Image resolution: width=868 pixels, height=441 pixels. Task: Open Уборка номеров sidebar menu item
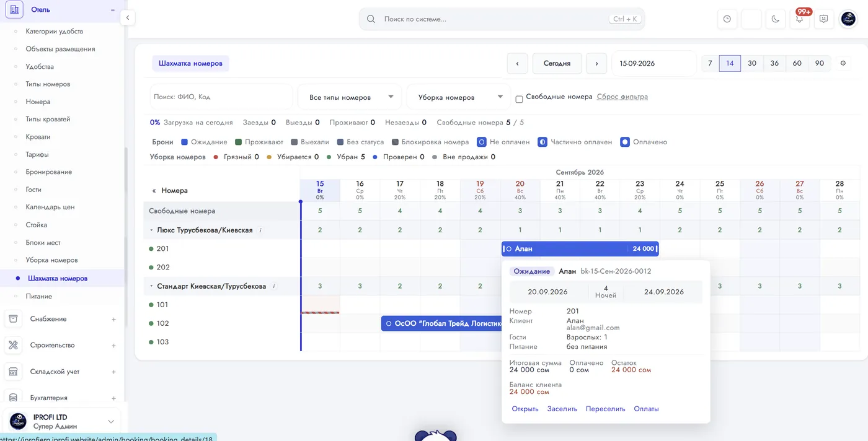[x=51, y=260]
